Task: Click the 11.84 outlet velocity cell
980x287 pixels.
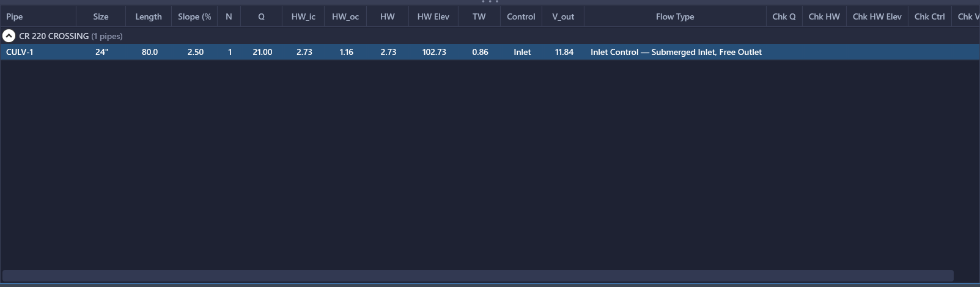Action: pyautogui.click(x=564, y=52)
